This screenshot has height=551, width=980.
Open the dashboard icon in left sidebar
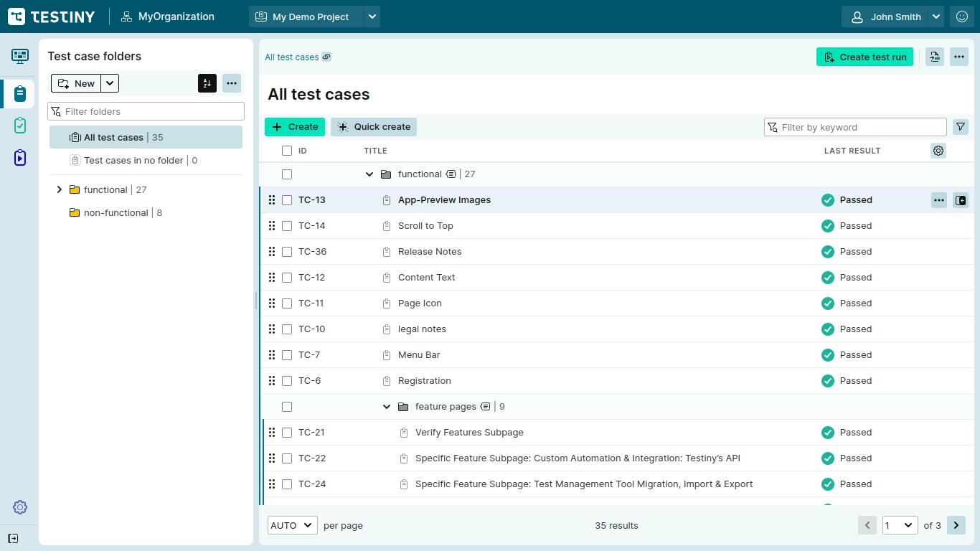click(x=20, y=56)
